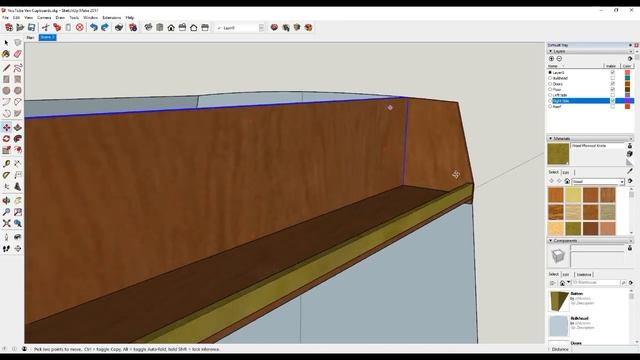Open the File menu

click(5, 18)
